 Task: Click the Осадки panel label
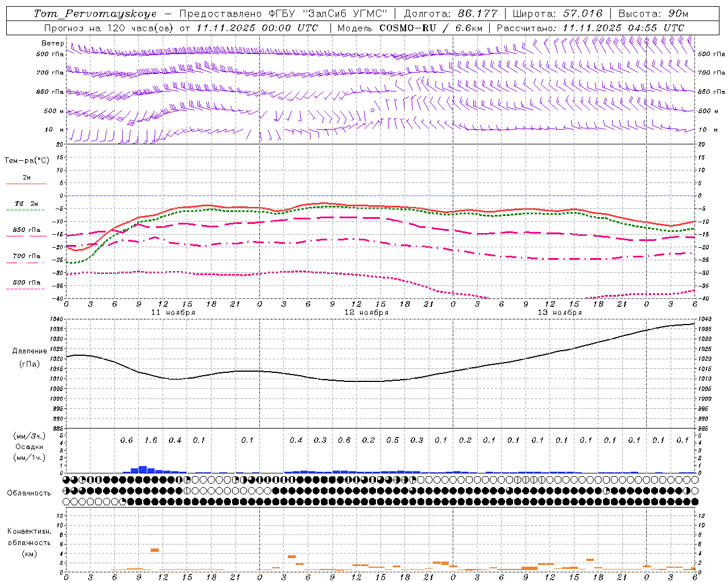click(30, 447)
